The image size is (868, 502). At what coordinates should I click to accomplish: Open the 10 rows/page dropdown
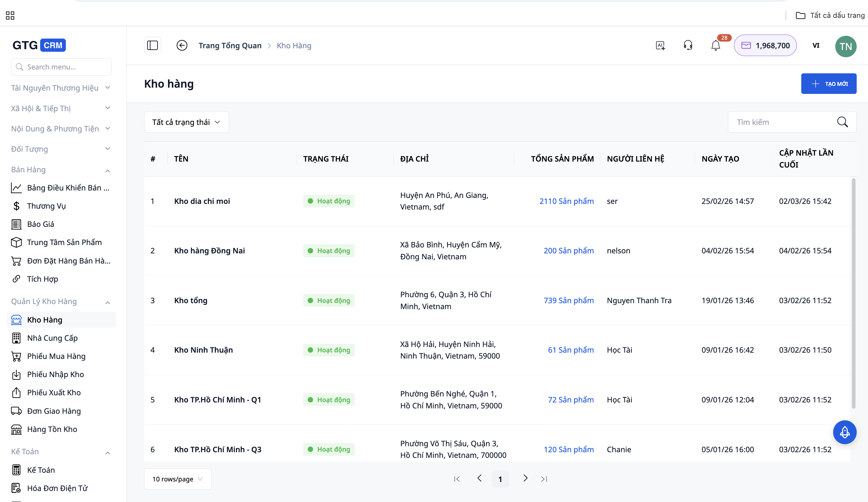pos(178,479)
